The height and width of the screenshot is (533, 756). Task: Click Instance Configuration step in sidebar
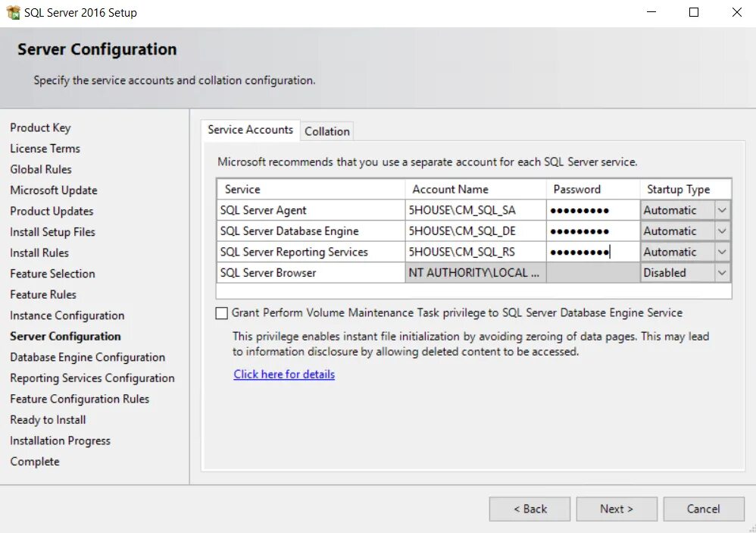point(67,315)
